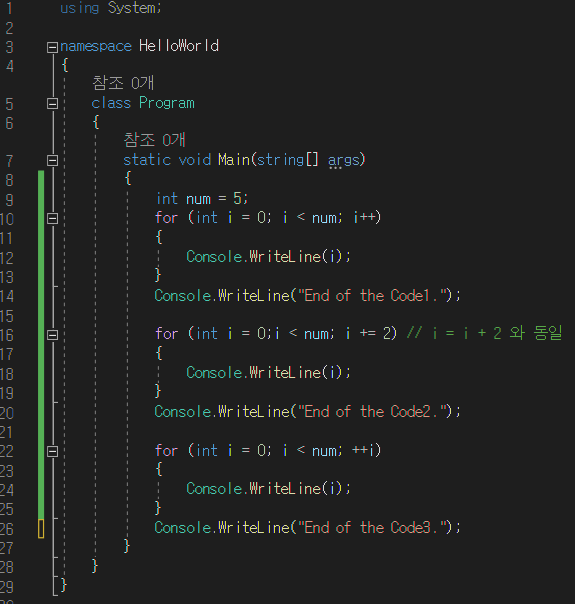This screenshot has height=604, width=575.
Task: Click Console.WriteLine(i) on line 18
Action: point(268,372)
